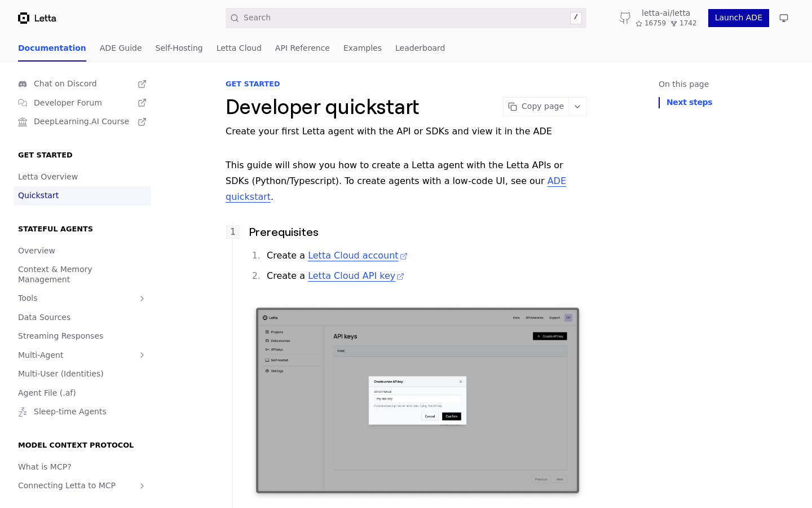Click the Letta wordmark text
The width and height of the screenshot is (812, 508).
pos(45,18)
